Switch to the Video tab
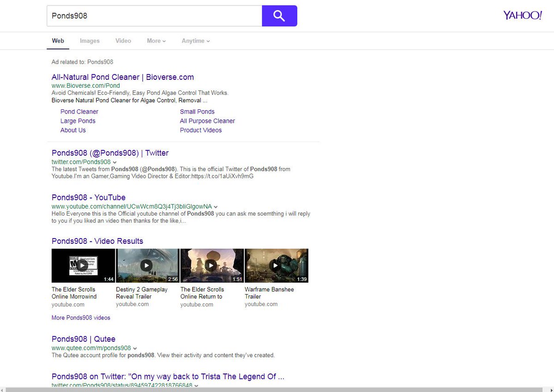The width and height of the screenshot is (554, 392). point(123,41)
